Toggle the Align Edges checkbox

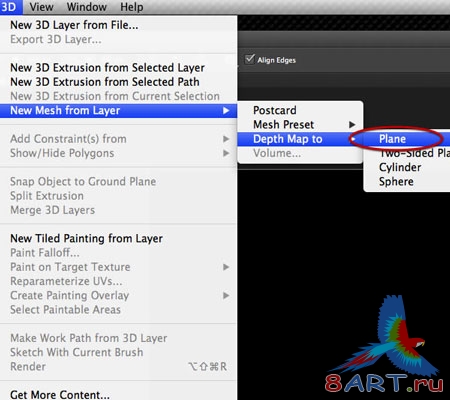click(250, 59)
